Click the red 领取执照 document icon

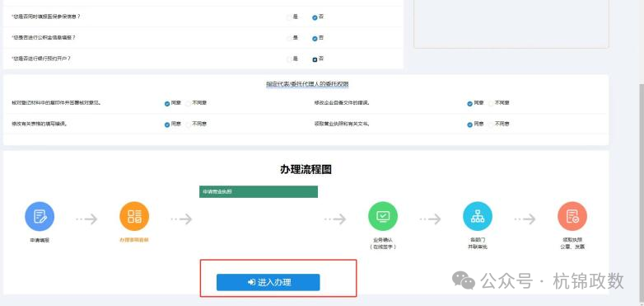[x=572, y=216]
